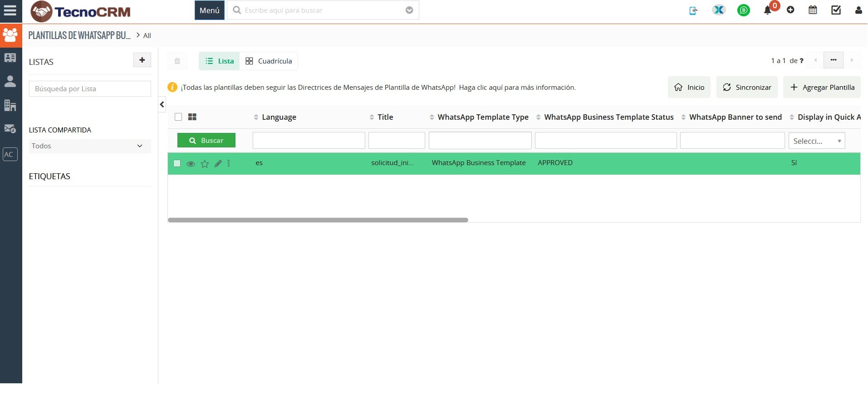Open the Display in Quick Actions filter dropdown
Image resolution: width=868 pixels, height=396 pixels.
click(x=816, y=141)
